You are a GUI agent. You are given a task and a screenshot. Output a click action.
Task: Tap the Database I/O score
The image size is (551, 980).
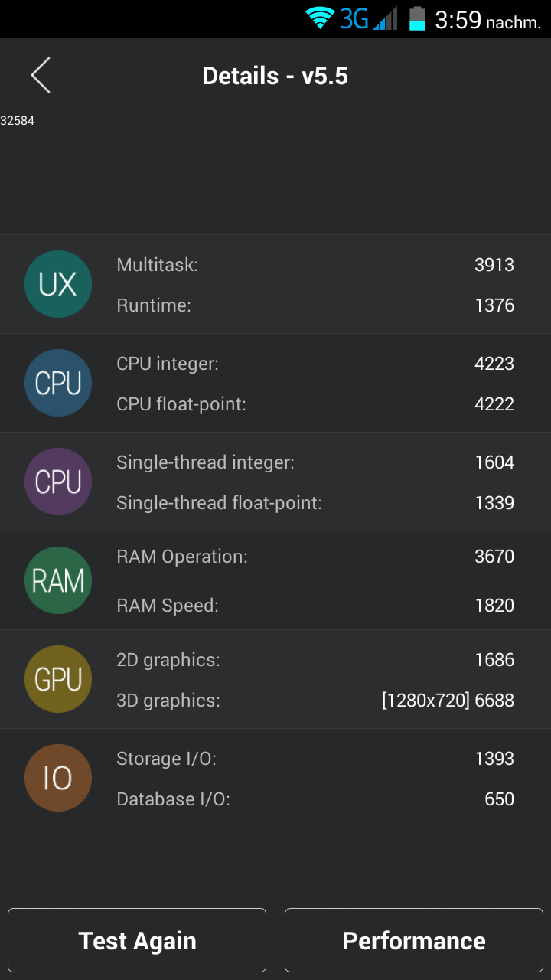499,799
